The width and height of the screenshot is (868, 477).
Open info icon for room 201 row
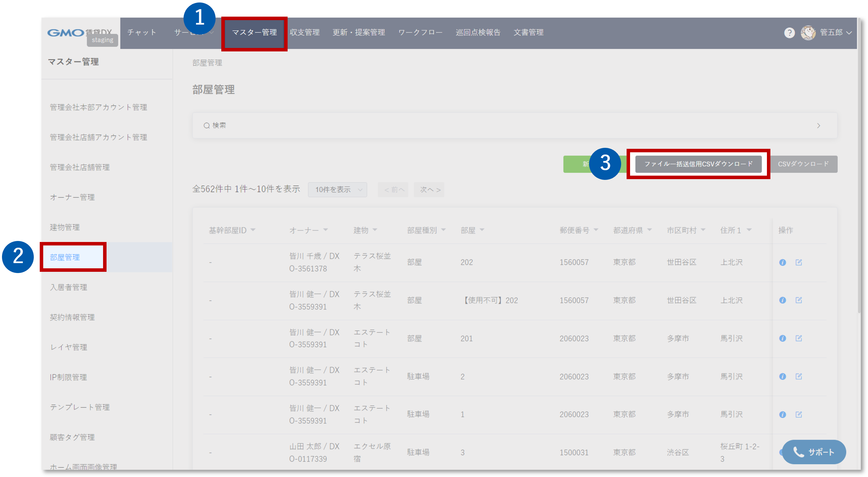click(x=782, y=338)
